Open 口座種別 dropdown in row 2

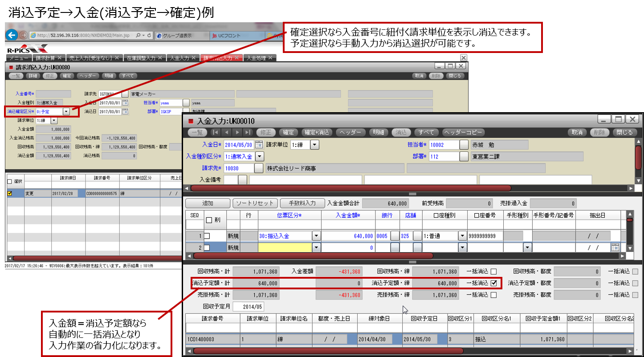click(x=462, y=247)
